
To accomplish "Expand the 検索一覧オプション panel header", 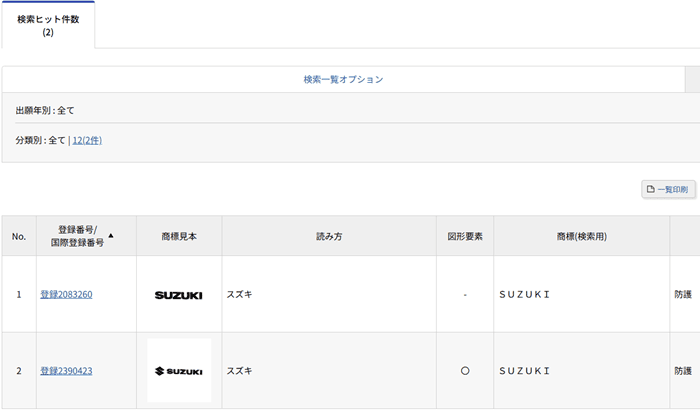I will click(343, 79).
